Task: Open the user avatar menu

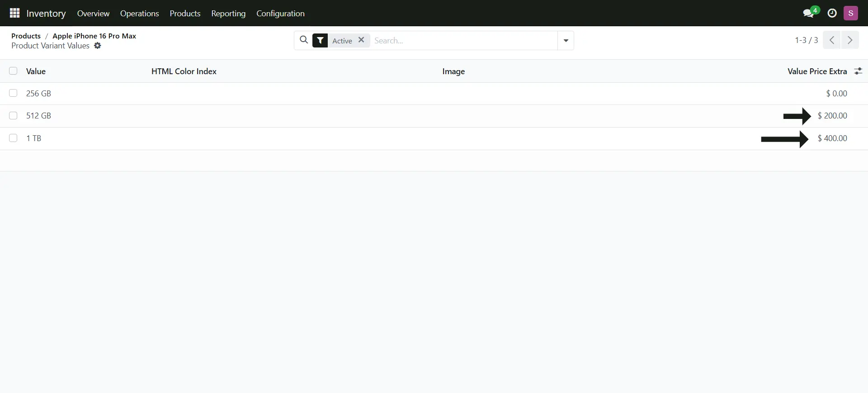Action: (850, 13)
